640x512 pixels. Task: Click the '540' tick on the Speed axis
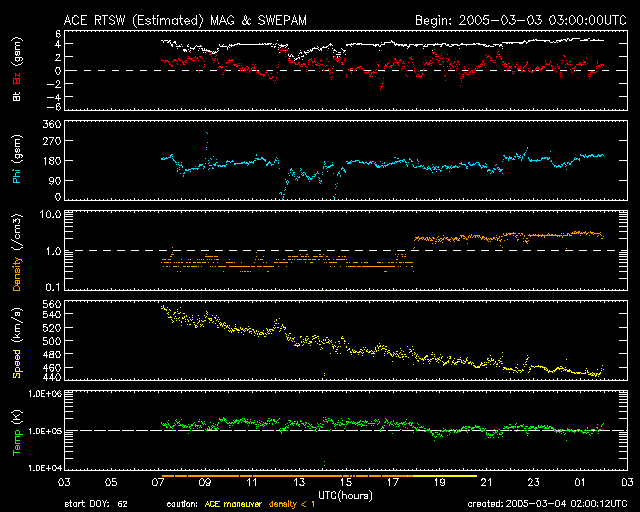pyautogui.click(x=52, y=314)
